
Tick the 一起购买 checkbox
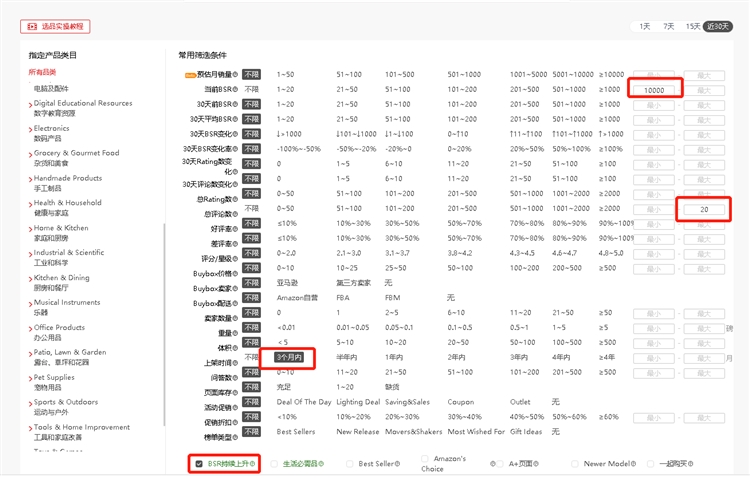651,464
